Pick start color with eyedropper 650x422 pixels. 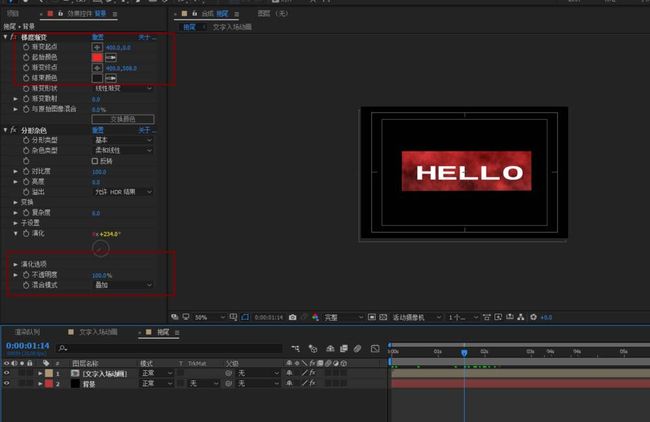pyautogui.click(x=111, y=57)
